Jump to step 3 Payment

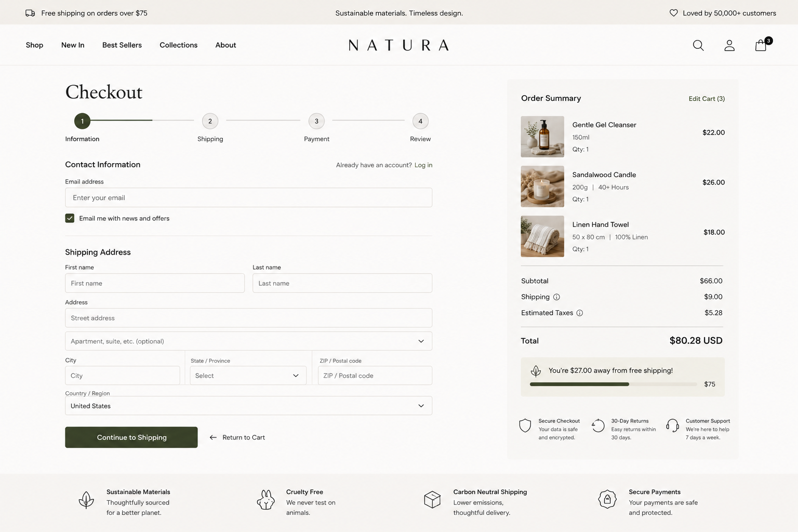[316, 121]
